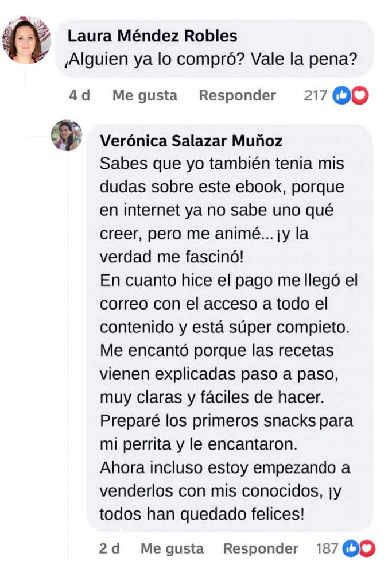Click the closing line "todos han quedado felices!"

(x=201, y=514)
